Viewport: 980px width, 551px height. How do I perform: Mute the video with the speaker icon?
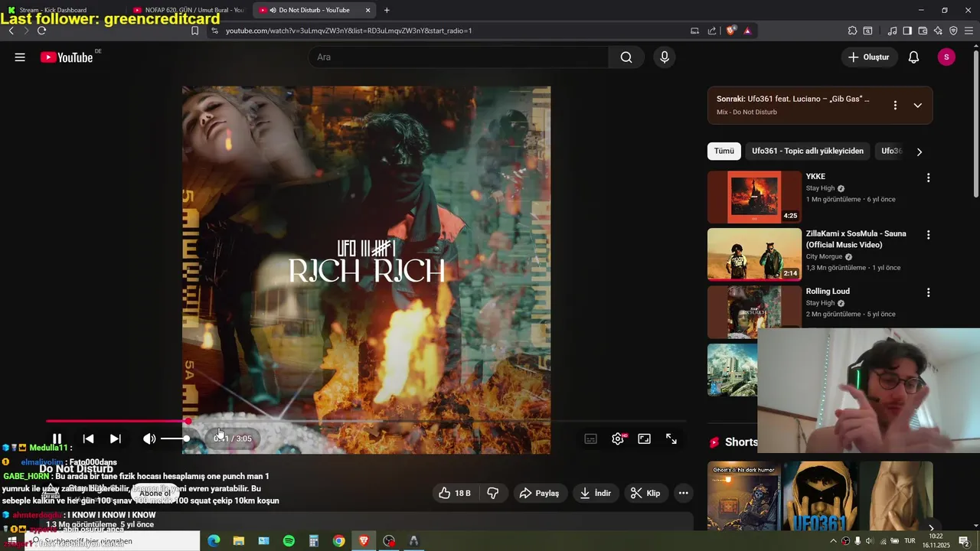pos(149,439)
